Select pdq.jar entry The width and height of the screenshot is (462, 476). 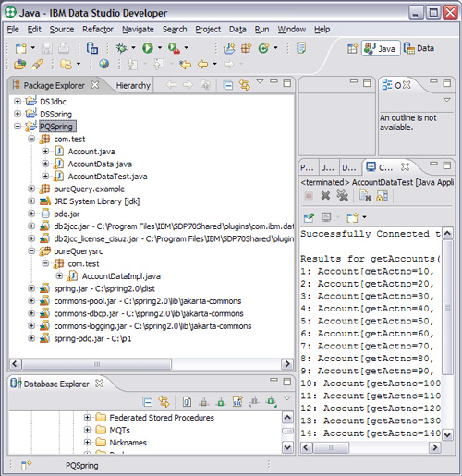(x=67, y=214)
